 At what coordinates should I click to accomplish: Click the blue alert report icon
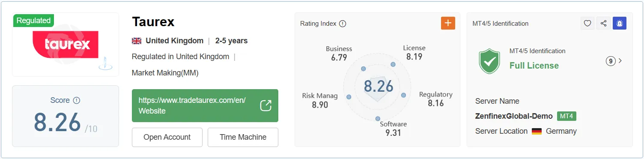tap(620, 23)
